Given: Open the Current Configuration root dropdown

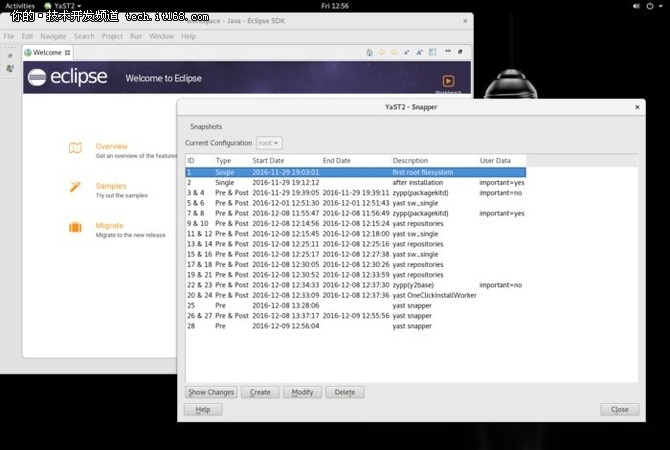Looking at the screenshot, I should (x=269, y=143).
